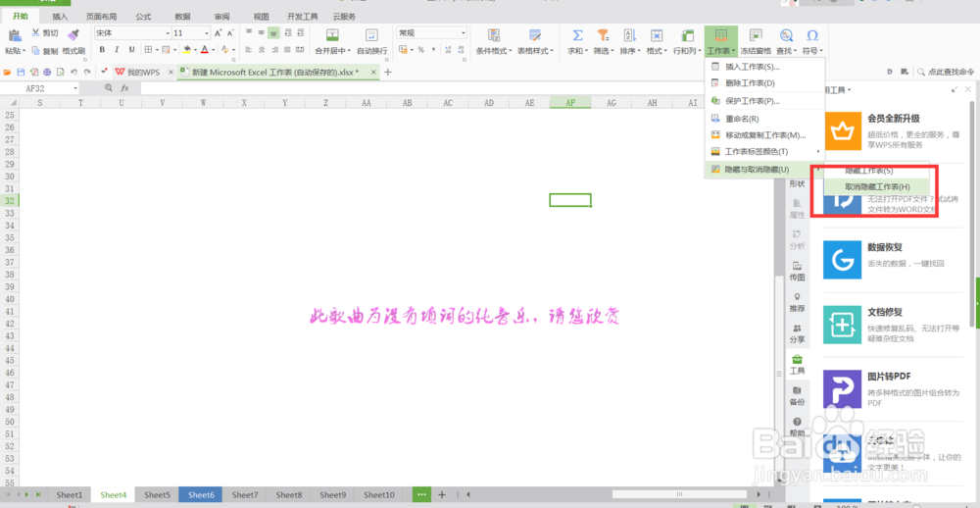Choose Delete Worksheet (删除工作表) menu item
The width and height of the screenshot is (980, 508).
click(765, 83)
